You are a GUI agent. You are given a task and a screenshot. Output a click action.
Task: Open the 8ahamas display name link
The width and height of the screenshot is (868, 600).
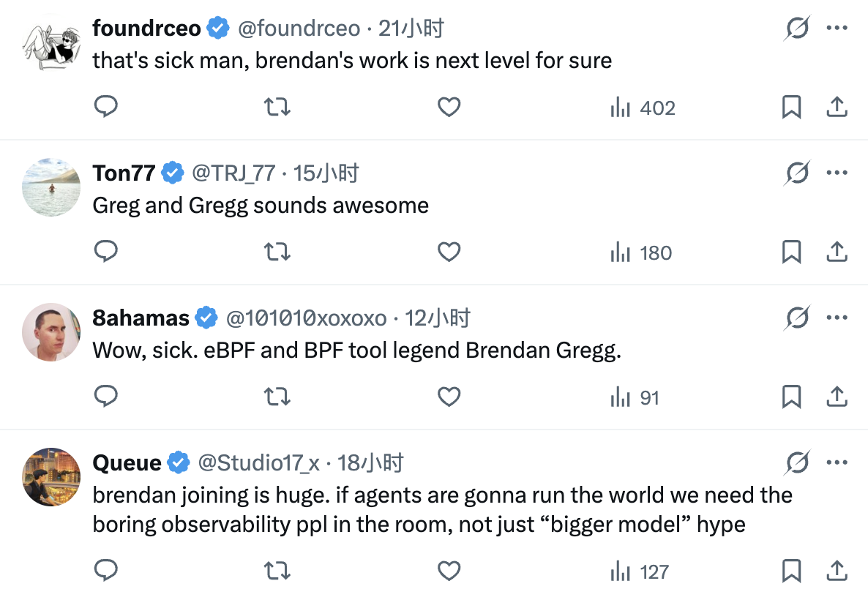[141, 318]
